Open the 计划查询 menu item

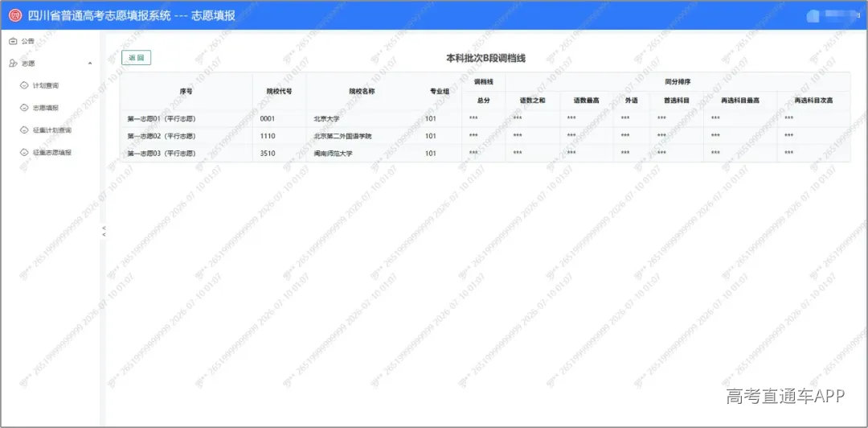(45, 85)
